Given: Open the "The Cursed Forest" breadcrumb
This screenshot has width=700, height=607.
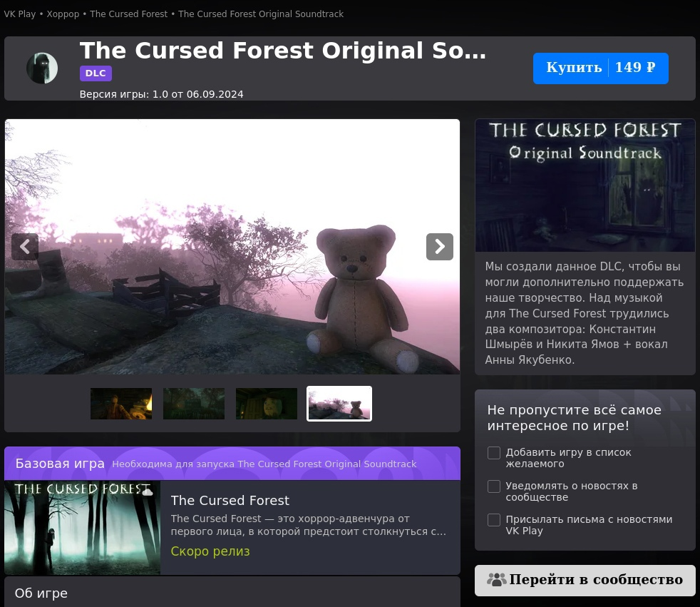Looking at the screenshot, I should point(128,14).
